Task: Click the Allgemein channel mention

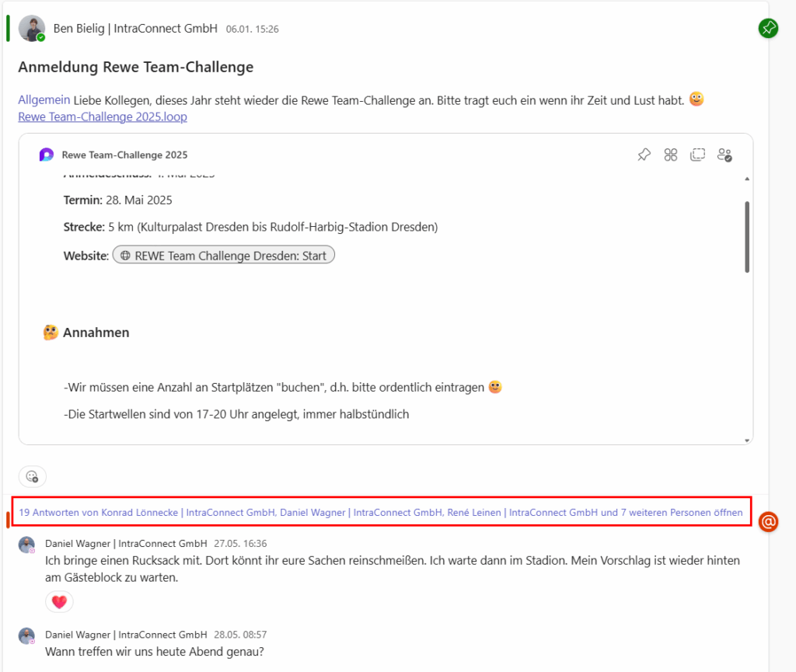Action: click(x=44, y=100)
